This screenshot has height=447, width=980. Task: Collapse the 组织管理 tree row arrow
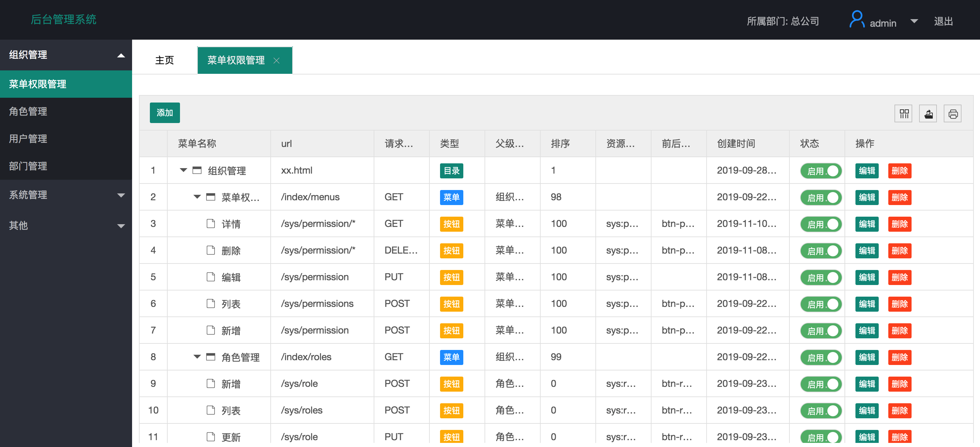click(183, 170)
